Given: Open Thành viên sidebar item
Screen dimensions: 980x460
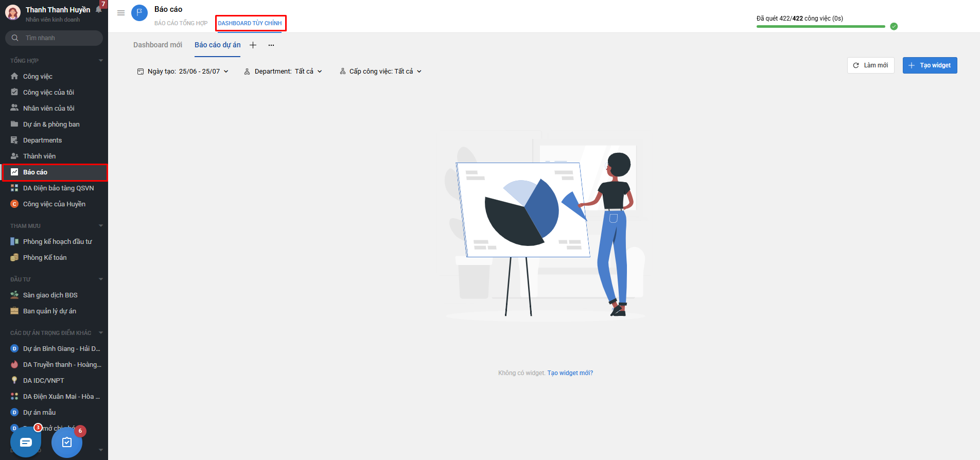Looking at the screenshot, I should (54, 156).
